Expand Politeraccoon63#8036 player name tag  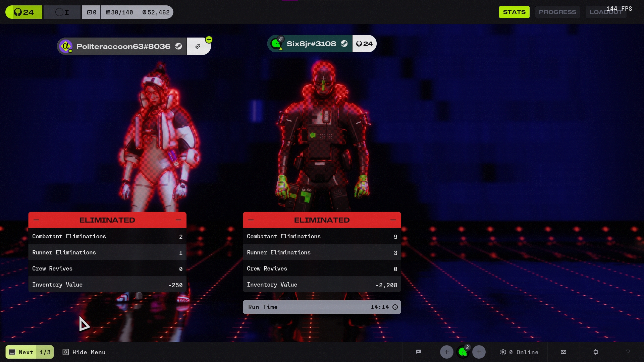click(x=123, y=46)
